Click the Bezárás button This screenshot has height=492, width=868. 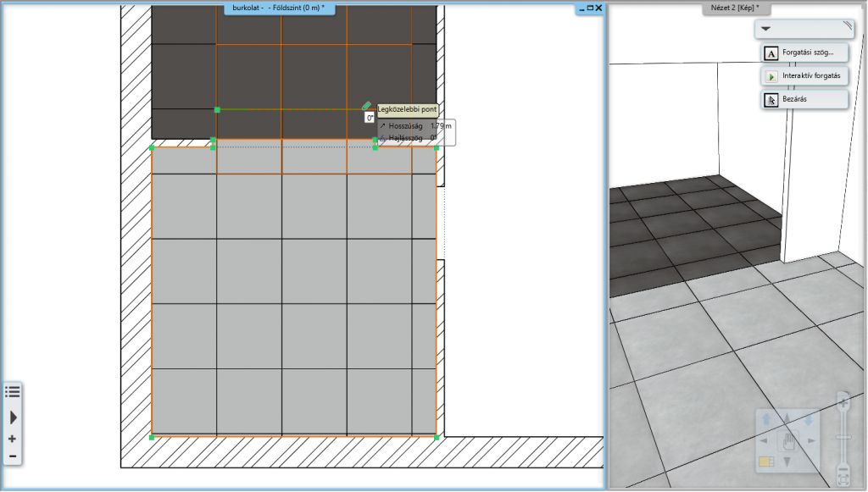pyautogui.click(x=804, y=100)
